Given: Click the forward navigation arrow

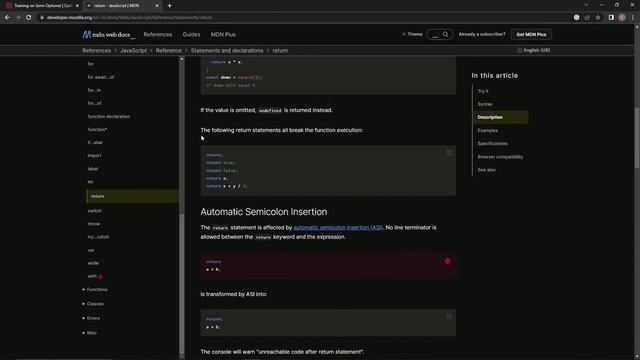Looking at the screenshot, I should (x=18, y=18).
